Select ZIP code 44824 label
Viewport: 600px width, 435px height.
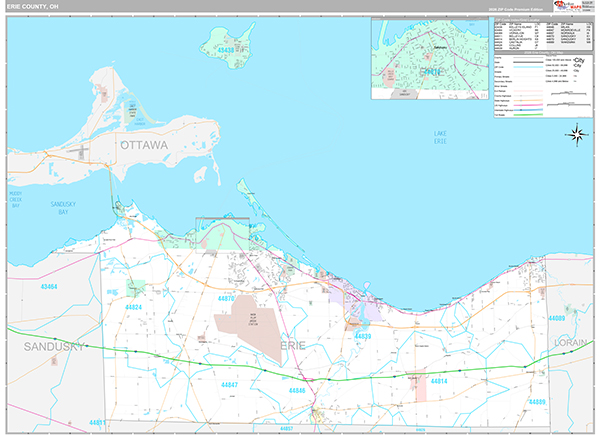[135, 307]
